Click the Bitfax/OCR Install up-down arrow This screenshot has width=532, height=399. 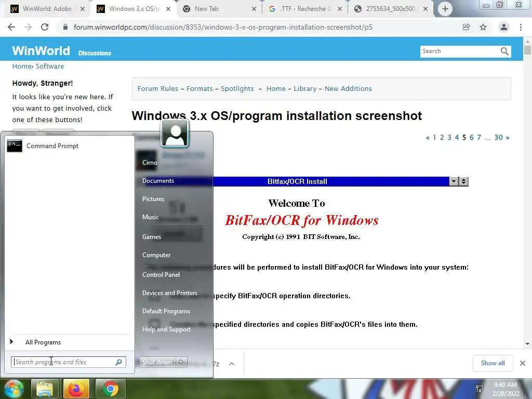[463, 181]
